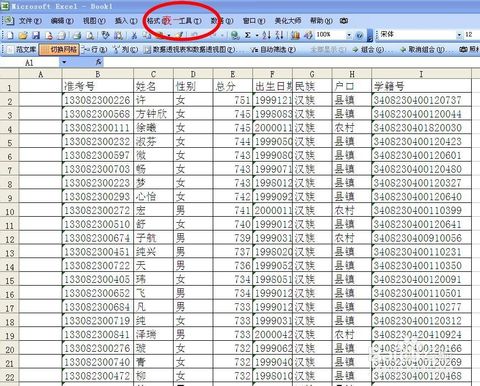Click the Name Box showing A1
The image size is (480, 386).
pos(30,62)
